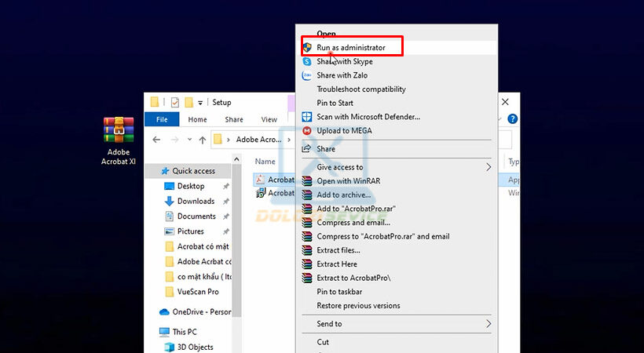Click WinRAR icon beside Extract Here
Screen dimensions: 644x353
click(307, 264)
